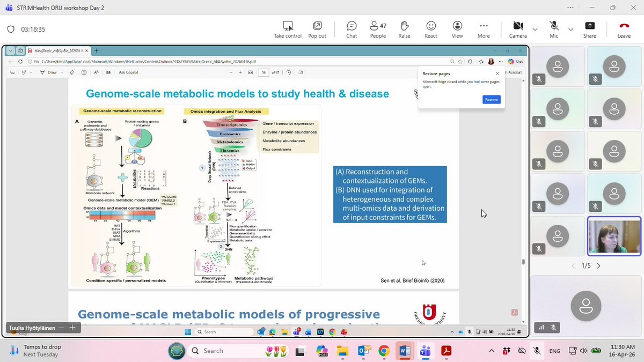
Task: Select the Erase tool in PDF toolbar
Action: pyautogui.click(x=72, y=72)
